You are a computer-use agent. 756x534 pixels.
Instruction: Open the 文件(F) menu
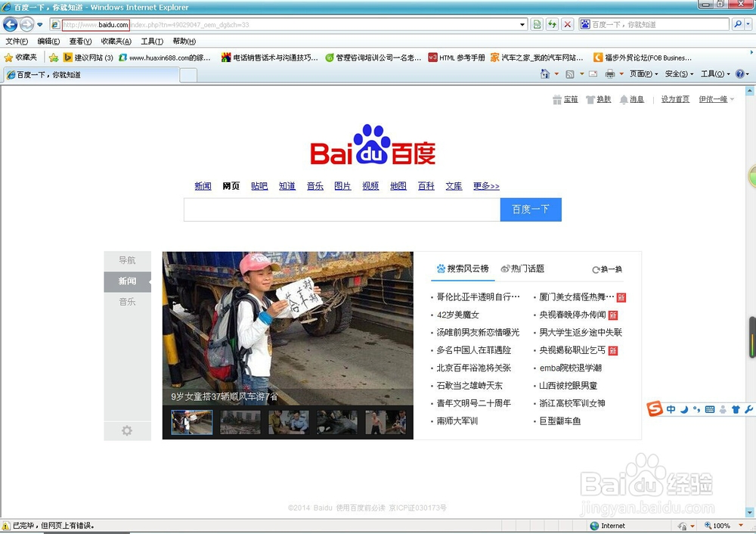[17, 42]
